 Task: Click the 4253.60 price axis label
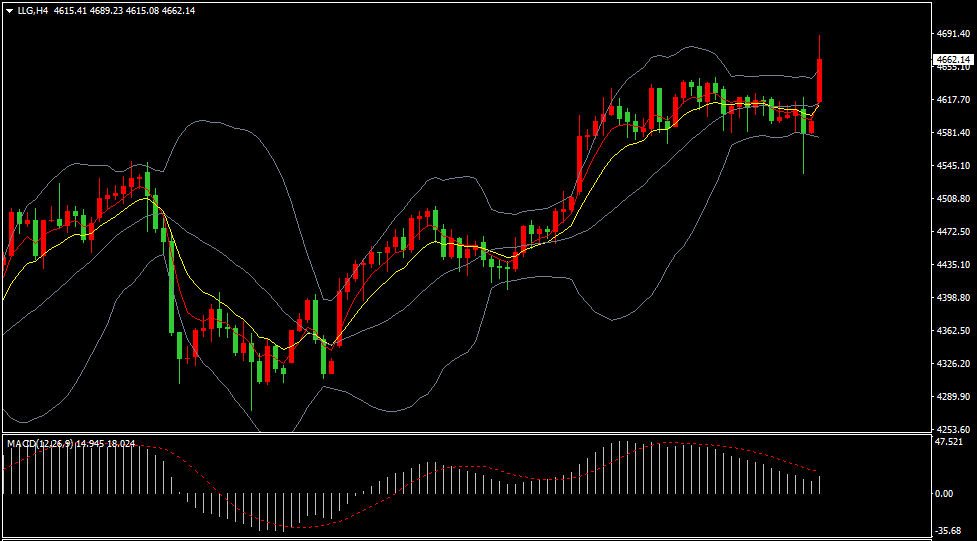coord(953,429)
